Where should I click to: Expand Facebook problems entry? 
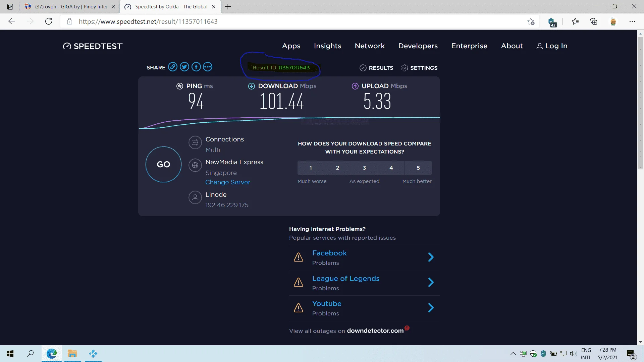431,257
